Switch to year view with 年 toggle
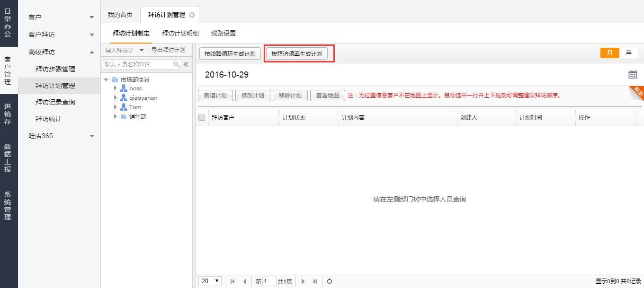The height and width of the screenshot is (288, 644). (x=628, y=53)
